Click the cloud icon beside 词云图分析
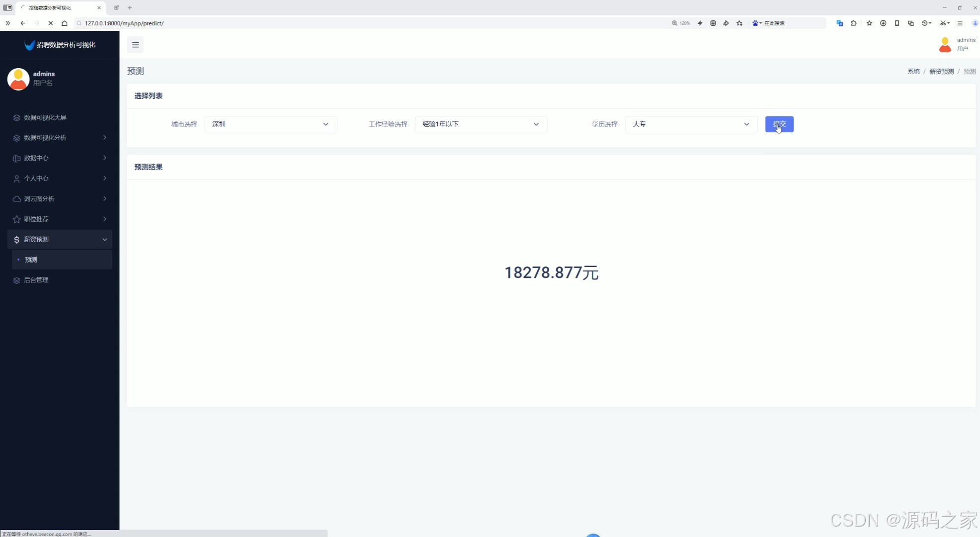 coord(16,199)
